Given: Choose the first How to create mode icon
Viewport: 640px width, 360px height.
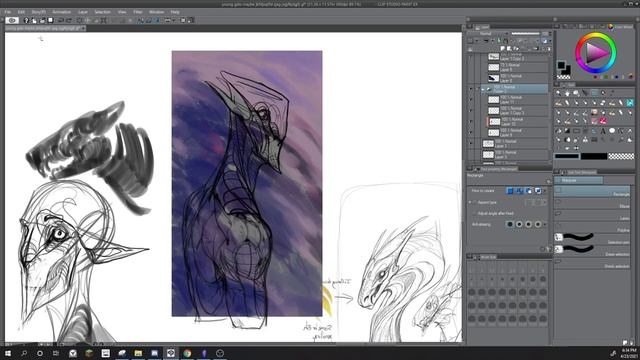Looking at the screenshot, I should click(x=509, y=191).
